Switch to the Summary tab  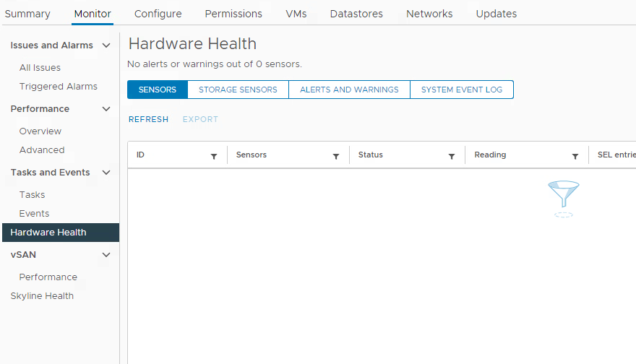(27, 14)
